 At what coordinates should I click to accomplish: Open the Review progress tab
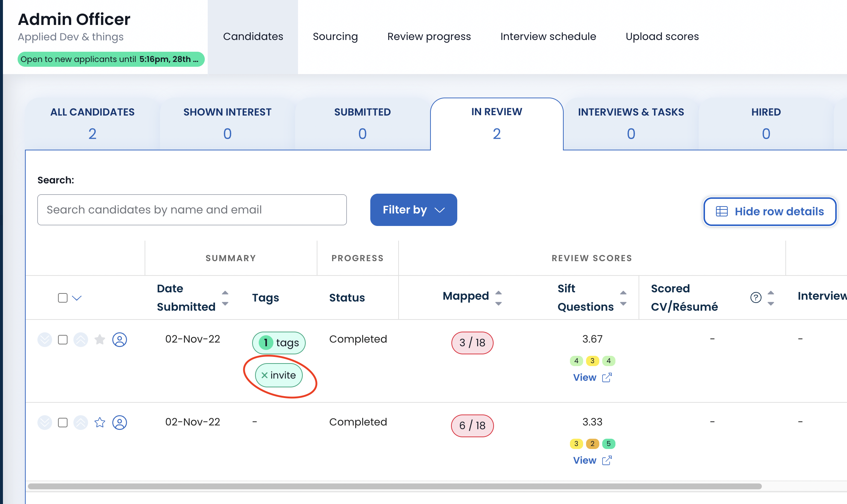(429, 37)
